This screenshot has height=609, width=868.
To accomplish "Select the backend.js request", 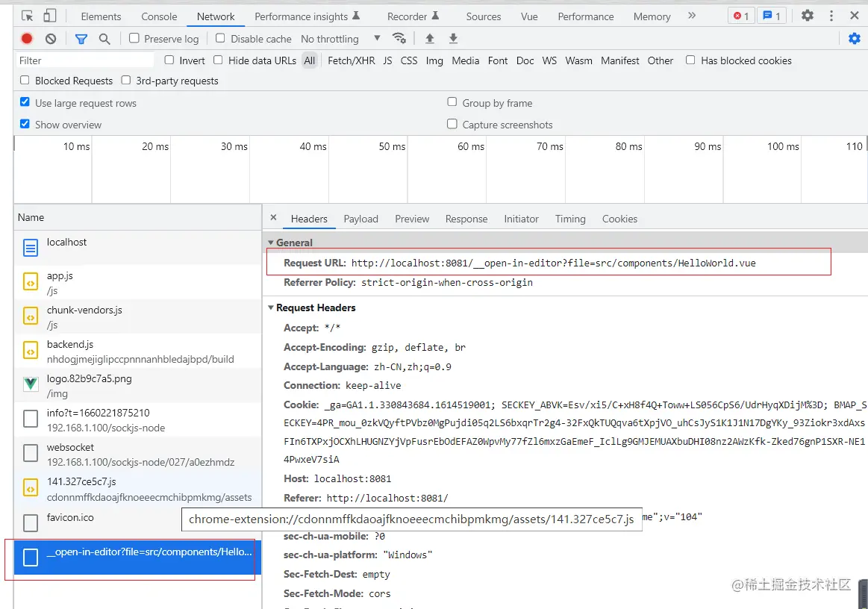I will [x=137, y=351].
